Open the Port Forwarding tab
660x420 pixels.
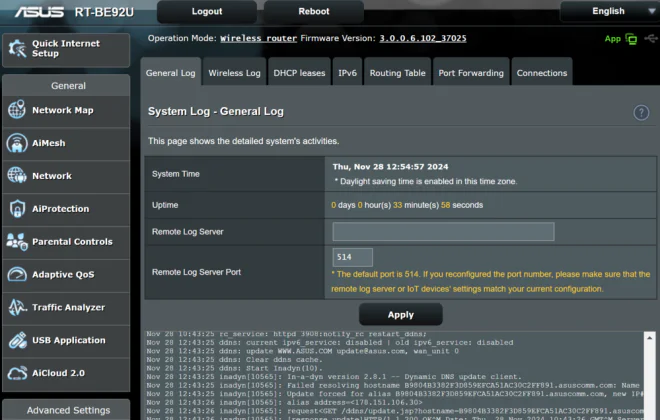(x=471, y=73)
